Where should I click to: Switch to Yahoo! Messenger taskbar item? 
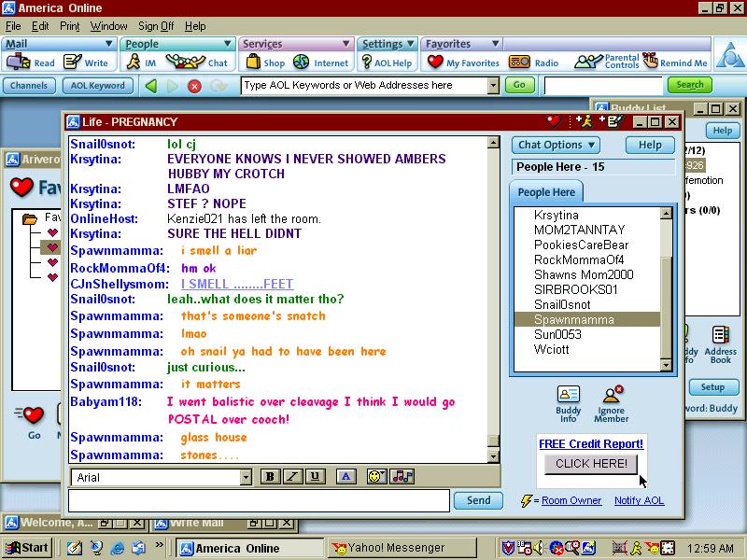coord(402,548)
